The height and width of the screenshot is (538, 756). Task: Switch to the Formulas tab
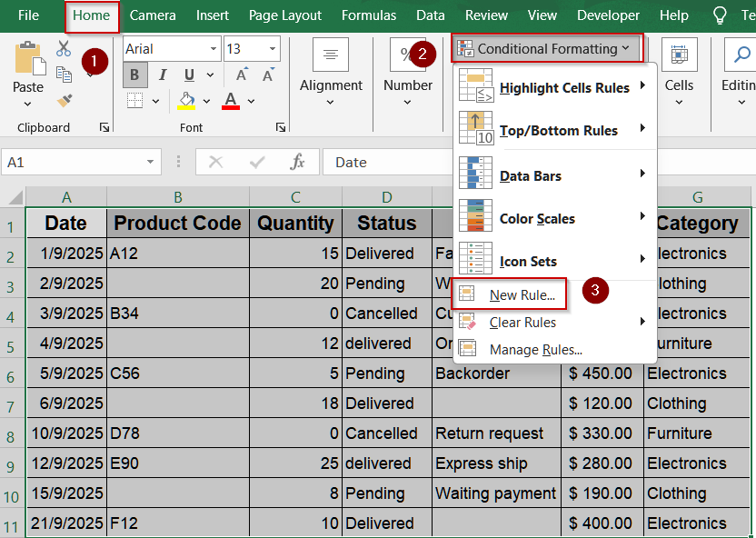click(369, 15)
